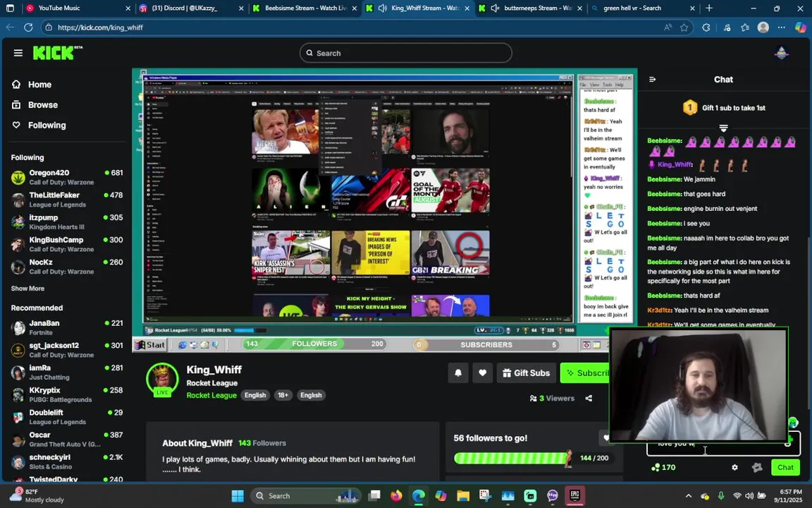Image resolution: width=812 pixels, height=508 pixels.
Task: Toggle the bell notification button for King_Whiff
Action: tap(457, 373)
